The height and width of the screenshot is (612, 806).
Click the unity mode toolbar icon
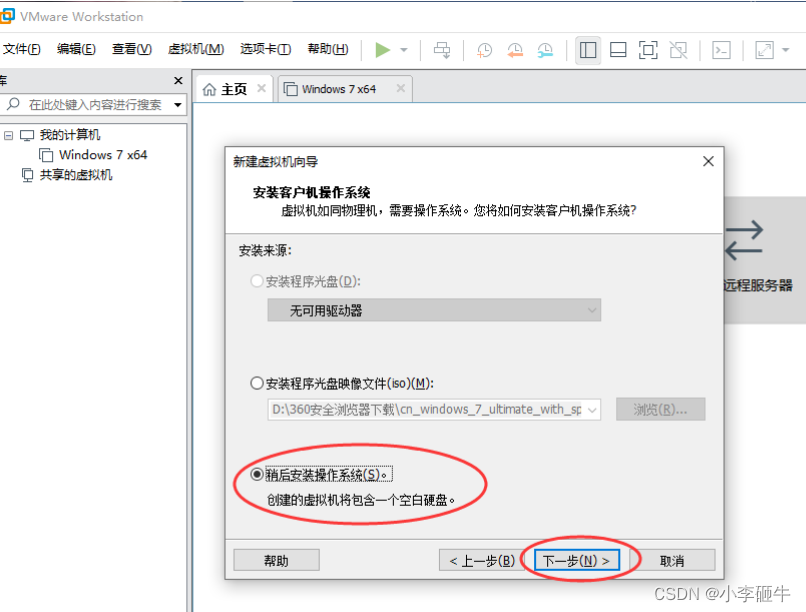click(678, 50)
